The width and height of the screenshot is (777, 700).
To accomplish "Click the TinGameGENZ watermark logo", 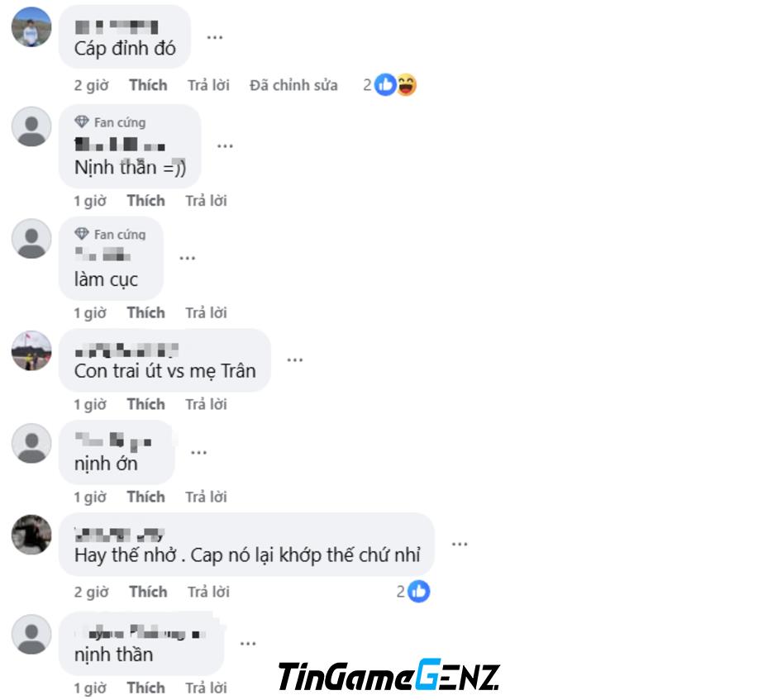I will coord(389,675).
